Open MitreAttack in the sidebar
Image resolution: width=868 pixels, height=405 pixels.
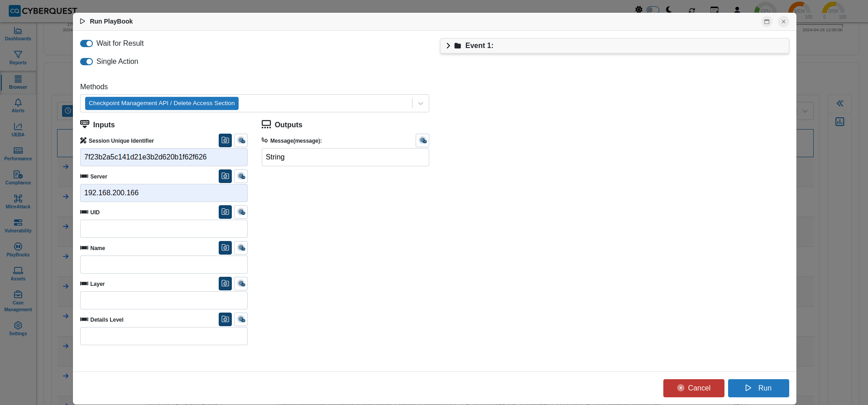(x=18, y=202)
